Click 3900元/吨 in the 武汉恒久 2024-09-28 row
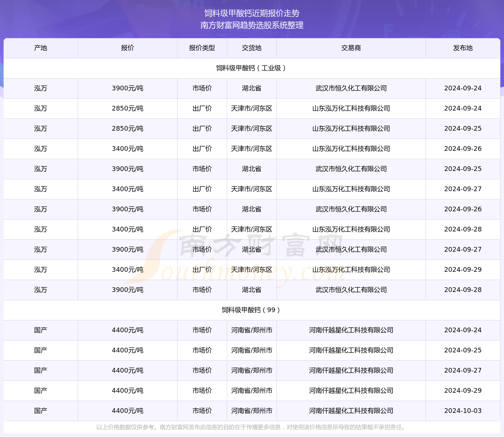504x437 pixels. [127, 290]
